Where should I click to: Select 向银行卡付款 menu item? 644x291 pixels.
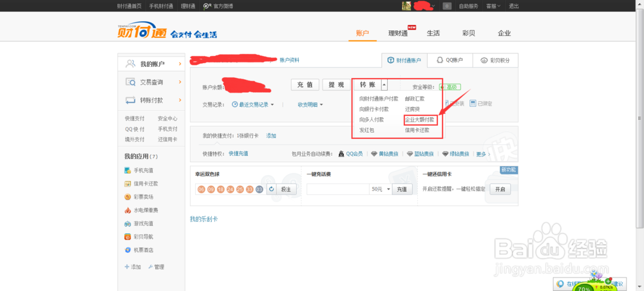pyautogui.click(x=374, y=109)
